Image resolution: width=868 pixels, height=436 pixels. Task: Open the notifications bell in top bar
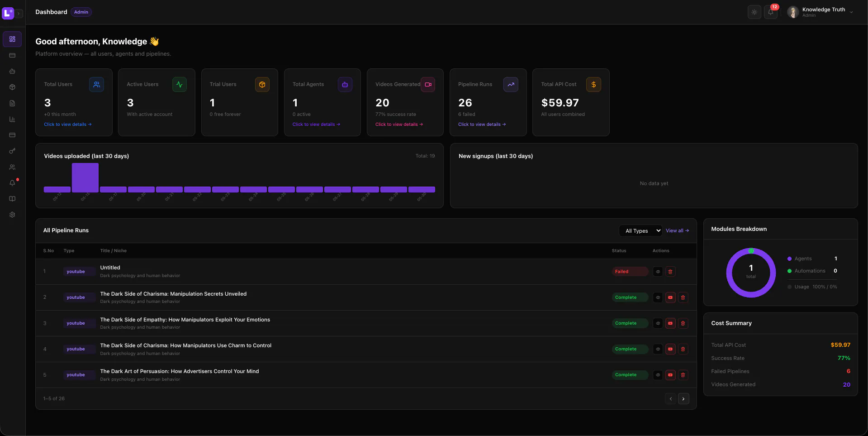(x=771, y=12)
